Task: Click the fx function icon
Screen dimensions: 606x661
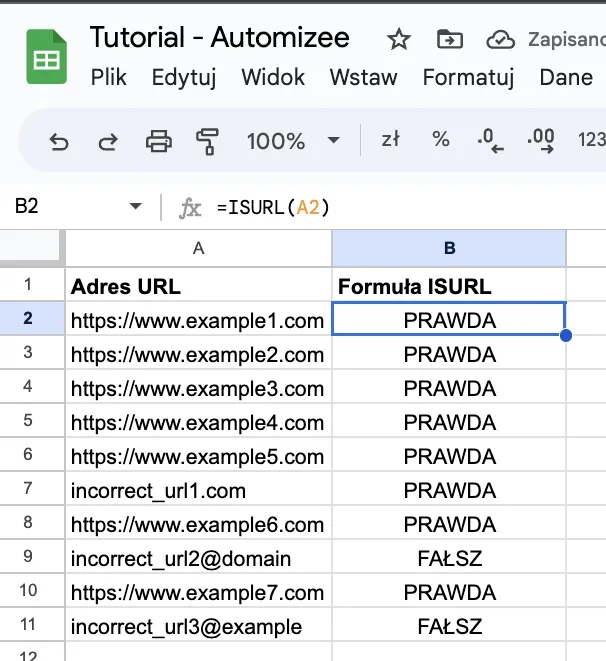Action: pyautogui.click(x=190, y=208)
